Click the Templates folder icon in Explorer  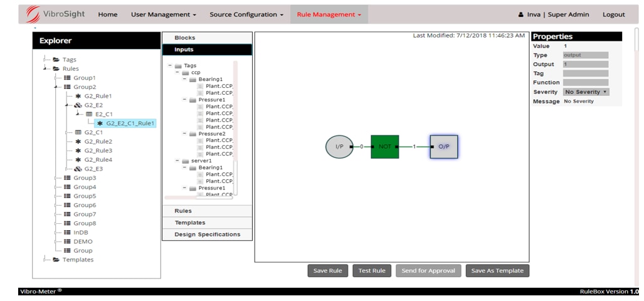tap(56, 260)
